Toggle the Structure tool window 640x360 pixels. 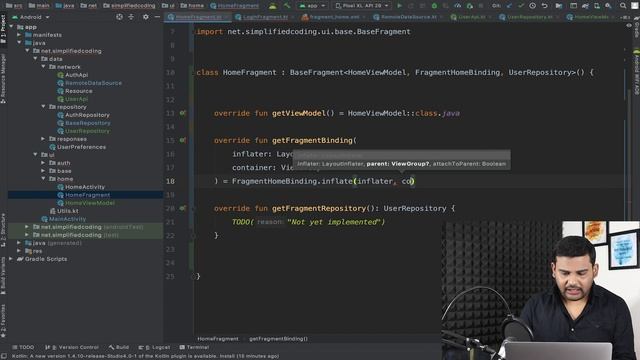pos(3,230)
